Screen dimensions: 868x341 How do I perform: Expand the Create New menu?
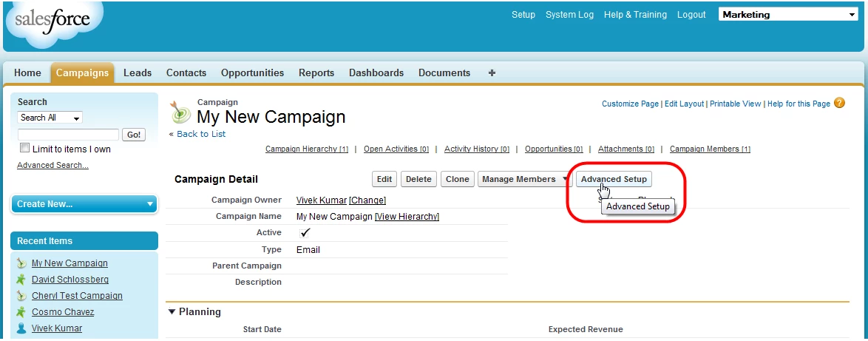pyautogui.click(x=84, y=204)
